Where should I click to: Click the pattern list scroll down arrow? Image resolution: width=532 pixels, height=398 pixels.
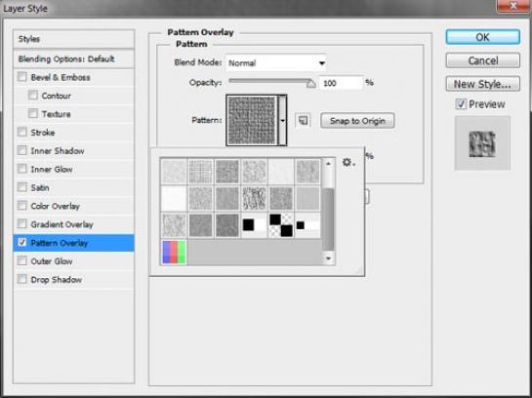pyautogui.click(x=328, y=259)
